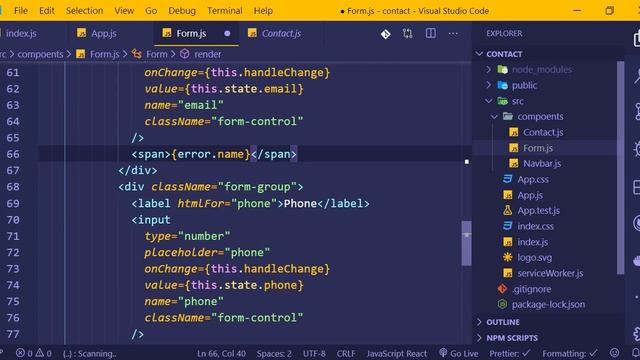640x360 pixels.
Task: Open Navbar.js in the explorer
Action: click(x=542, y=164)
